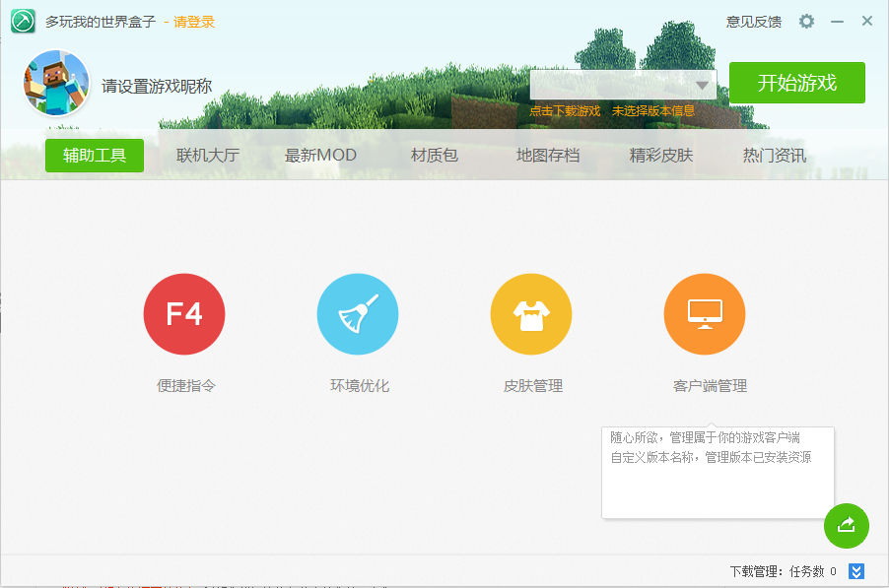Expand the blue download manager arrow

tap(856, 571)
